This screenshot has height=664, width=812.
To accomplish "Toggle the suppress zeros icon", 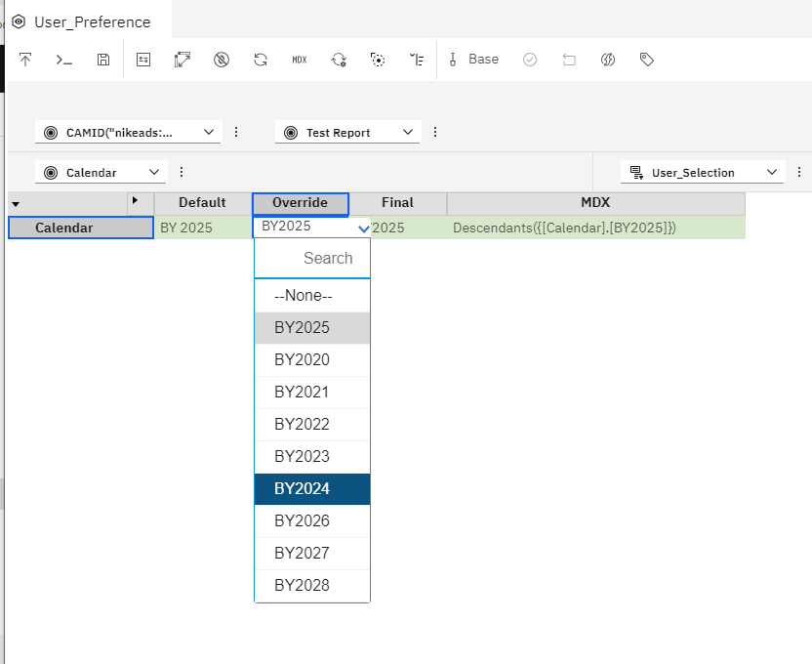I will 221,60.
